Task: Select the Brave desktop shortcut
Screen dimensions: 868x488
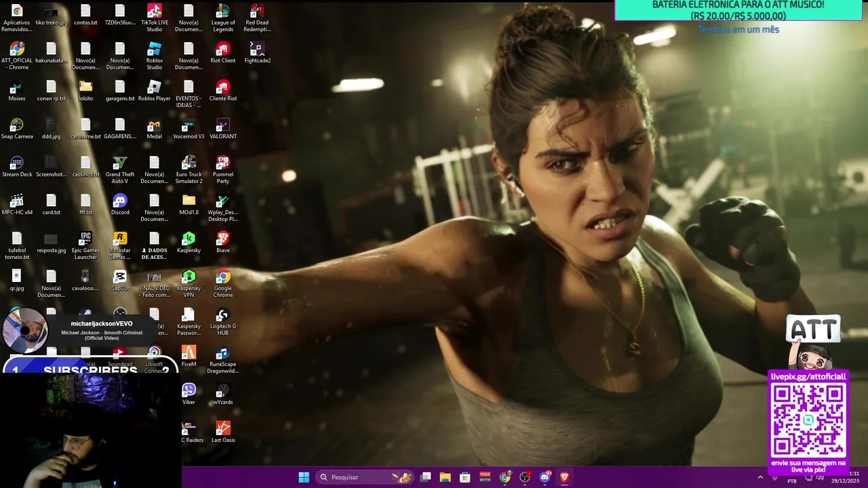Action: coord(222,243)
